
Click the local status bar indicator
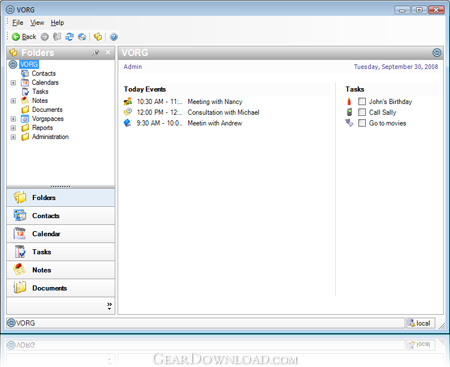point(420,323)
